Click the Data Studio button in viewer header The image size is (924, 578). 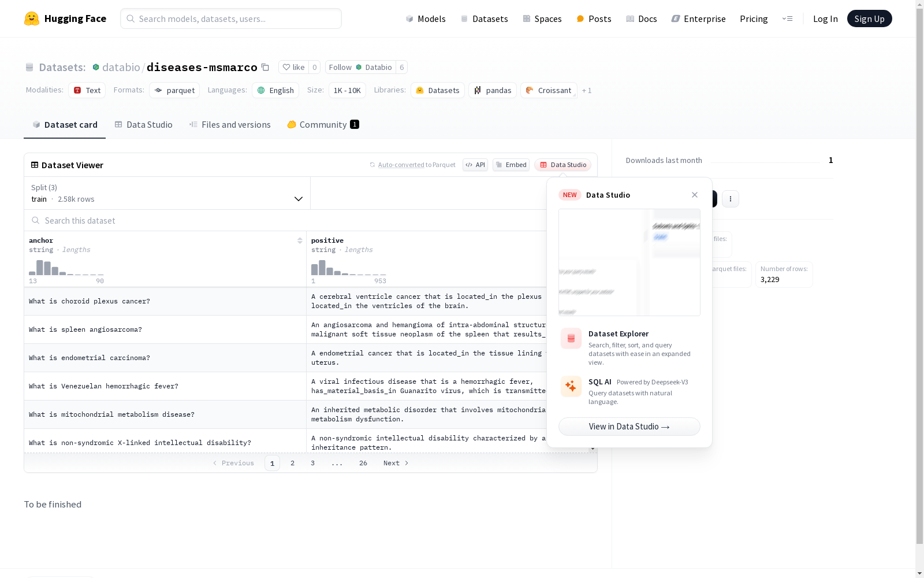[562, 165]
